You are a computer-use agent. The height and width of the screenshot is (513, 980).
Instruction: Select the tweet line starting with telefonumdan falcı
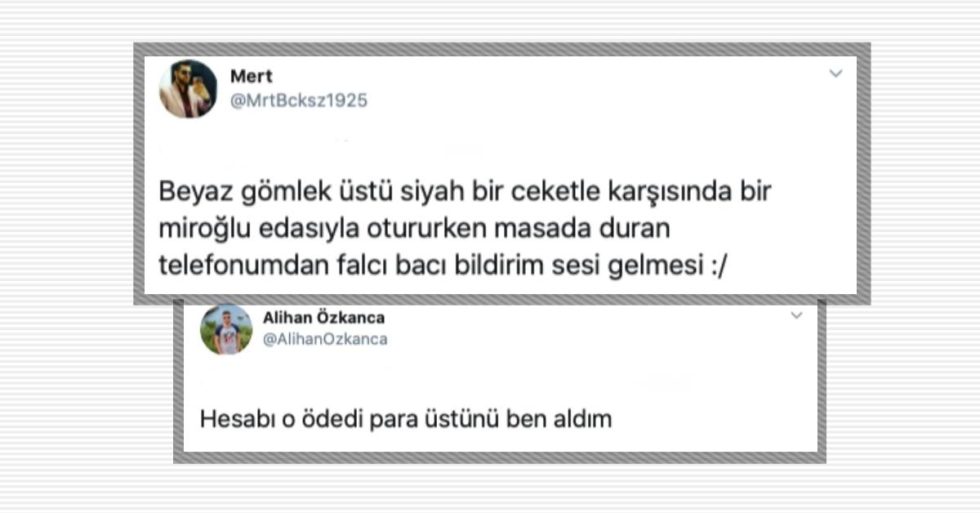pos(441,266)
